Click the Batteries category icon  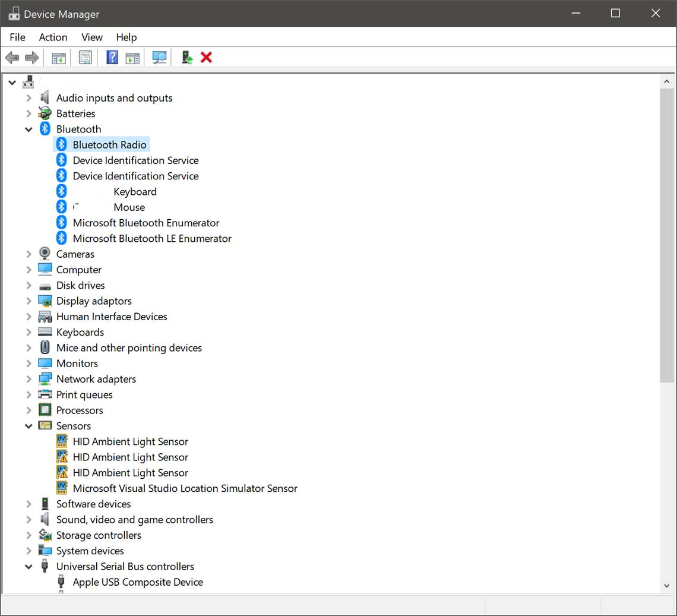[x=45, y=113]
